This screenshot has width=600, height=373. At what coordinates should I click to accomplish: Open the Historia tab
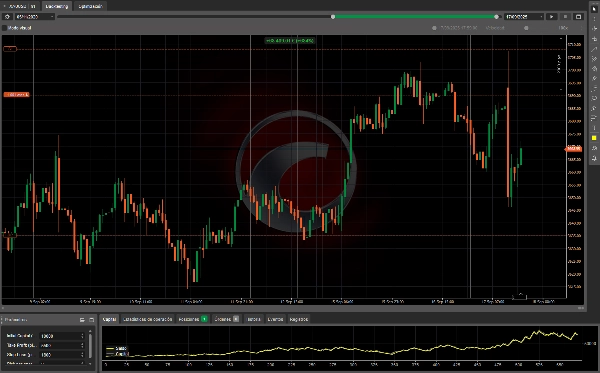click(x=253, y=319)
